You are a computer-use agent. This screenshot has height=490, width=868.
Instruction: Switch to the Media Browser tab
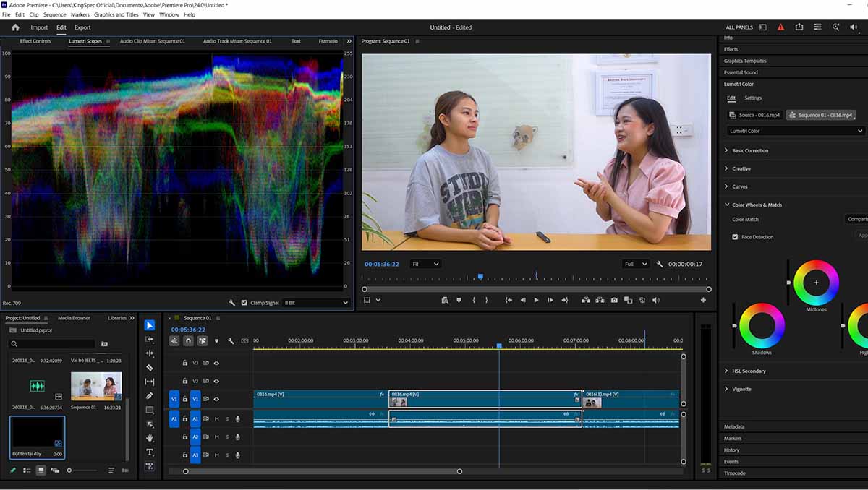coord(75,318)
